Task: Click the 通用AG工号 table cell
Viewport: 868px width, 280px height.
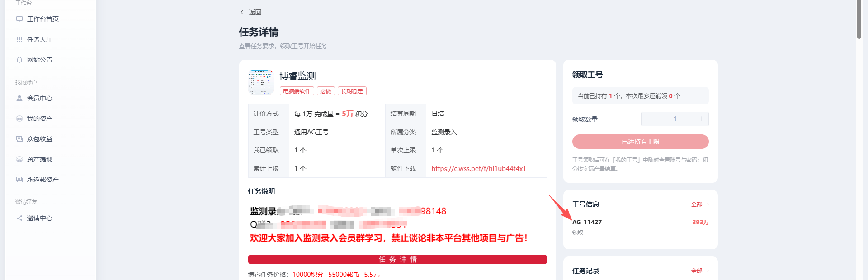Action: point(337,132)
